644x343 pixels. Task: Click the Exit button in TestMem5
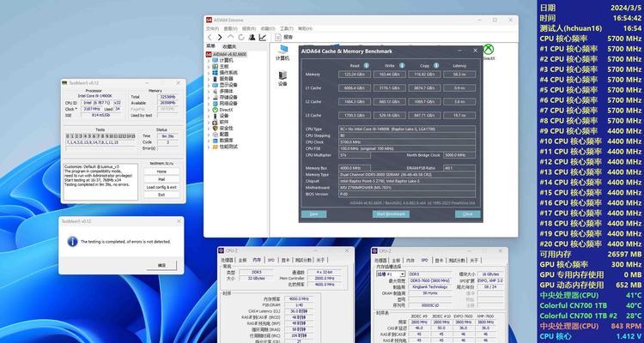coord(161,195)
